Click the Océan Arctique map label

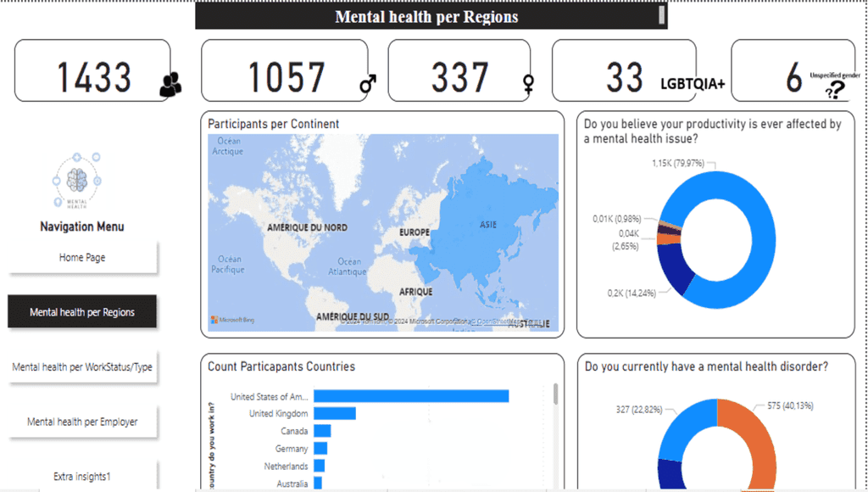click(x=228, y=146)
